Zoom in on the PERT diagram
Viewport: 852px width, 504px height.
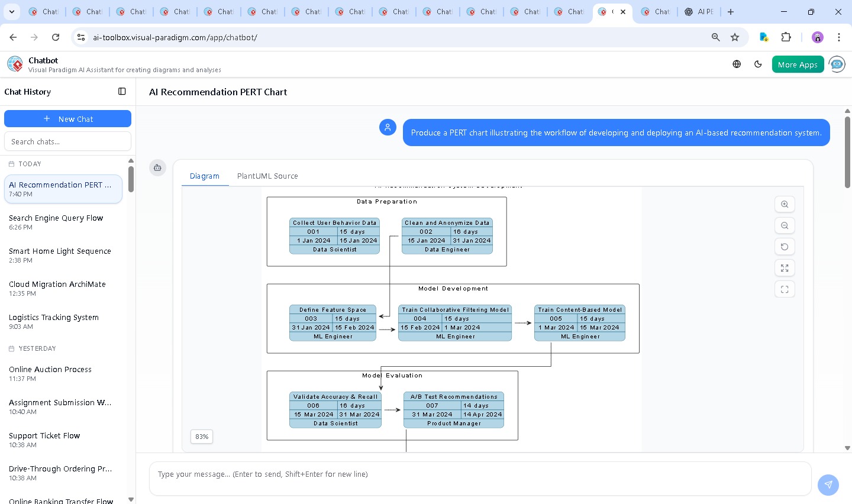[x=785, y=204]
